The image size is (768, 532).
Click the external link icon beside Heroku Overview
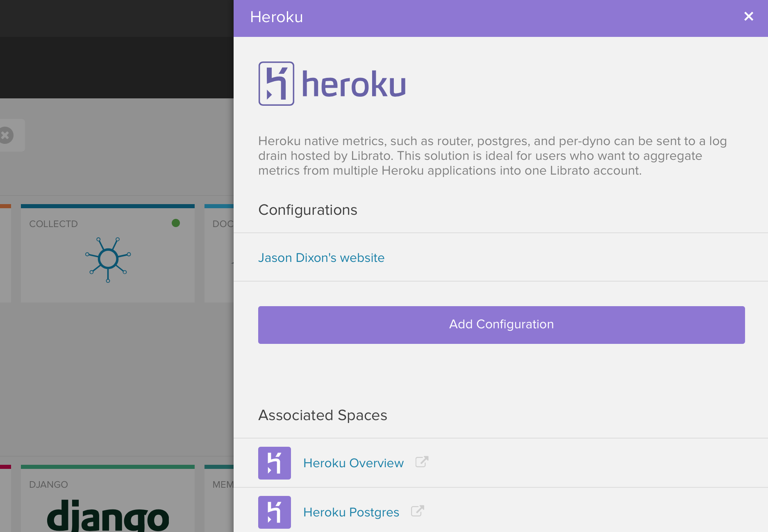click(x=422, y=462)
